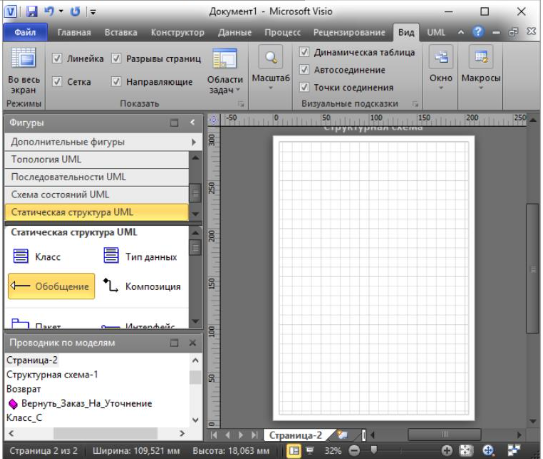
Task: Open the Главная ribbon tab
Action: point(74,33)
